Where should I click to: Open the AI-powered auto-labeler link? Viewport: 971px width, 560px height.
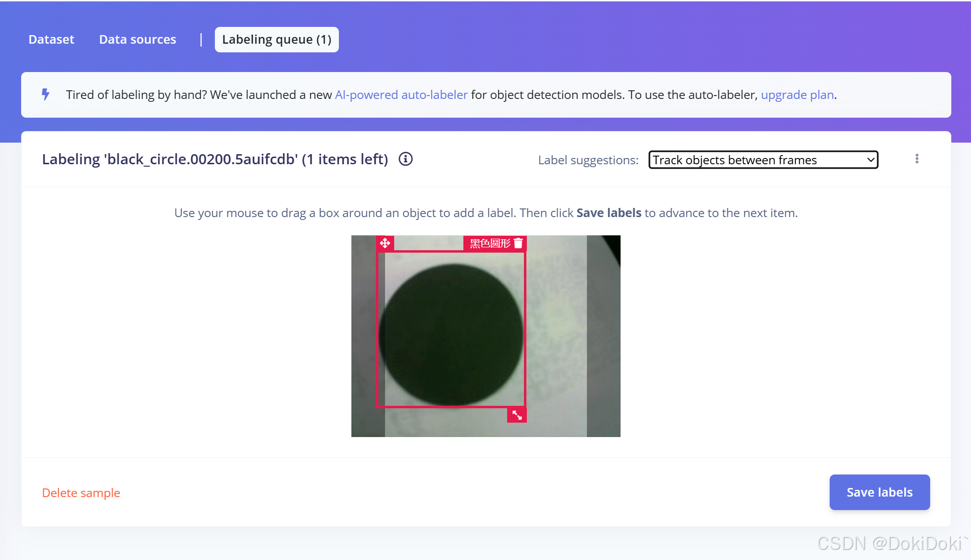point(401,95)
